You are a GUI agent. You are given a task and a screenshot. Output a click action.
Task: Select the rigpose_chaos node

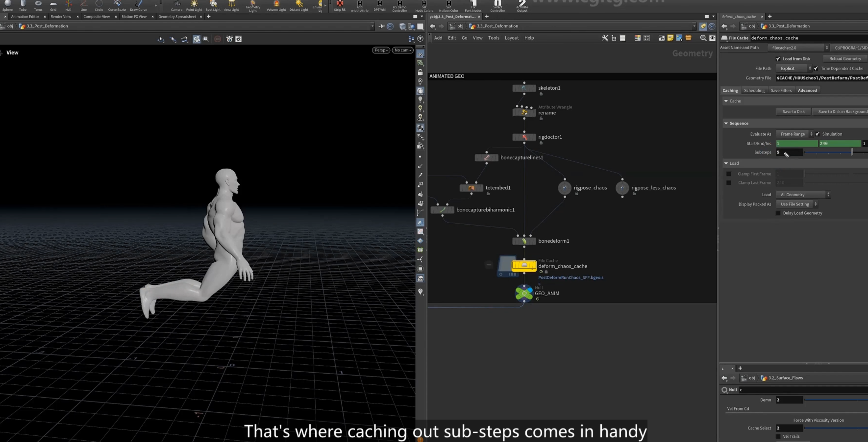[x=565, y=188]
